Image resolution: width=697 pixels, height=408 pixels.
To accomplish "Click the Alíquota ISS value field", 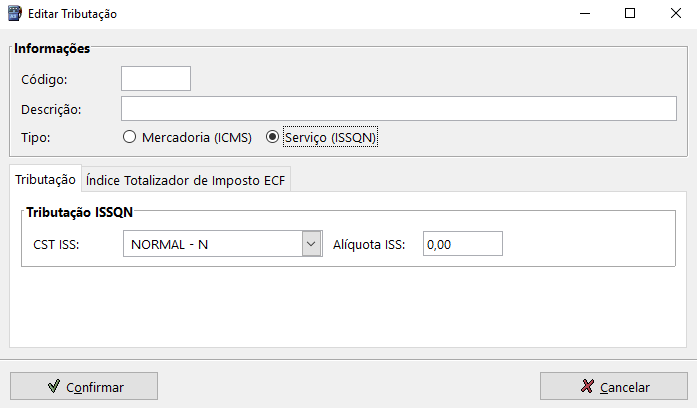I will (463, 244).
